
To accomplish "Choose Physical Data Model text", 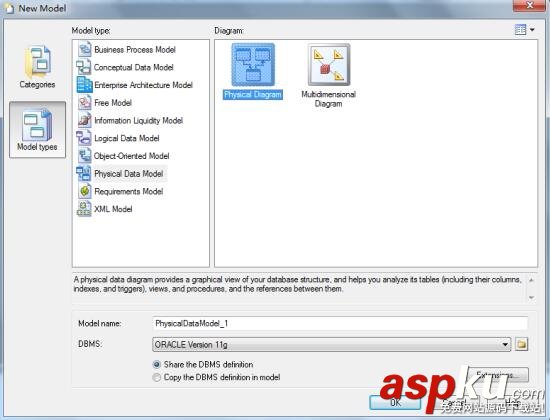I will (129, 174).
